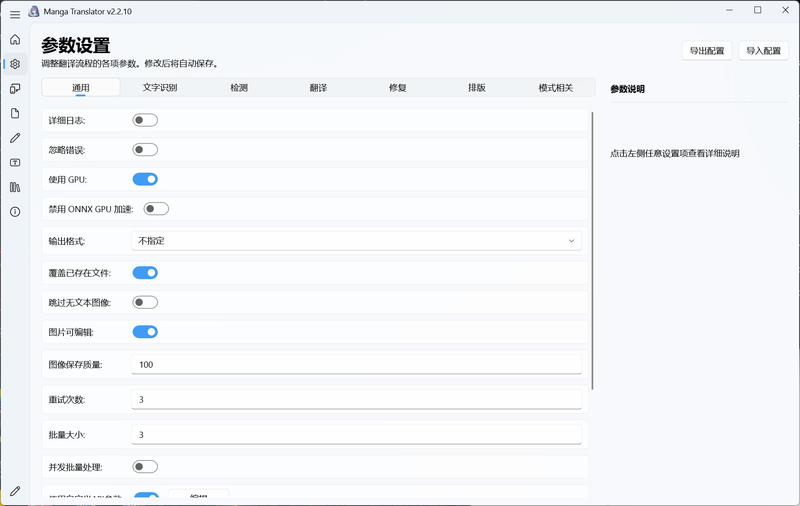Click the 参数设置 page title
The width and height of the screenshot is (800, 506).
click(x=76, y=45)
